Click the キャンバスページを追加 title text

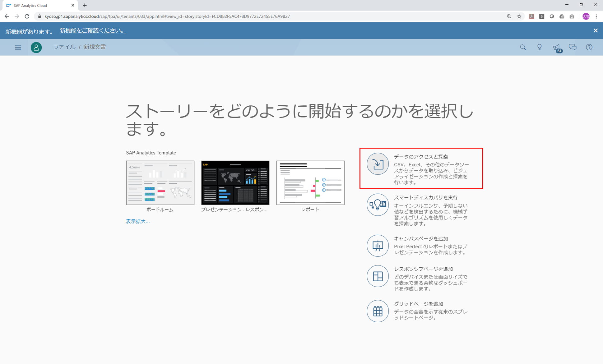[421, 239]
